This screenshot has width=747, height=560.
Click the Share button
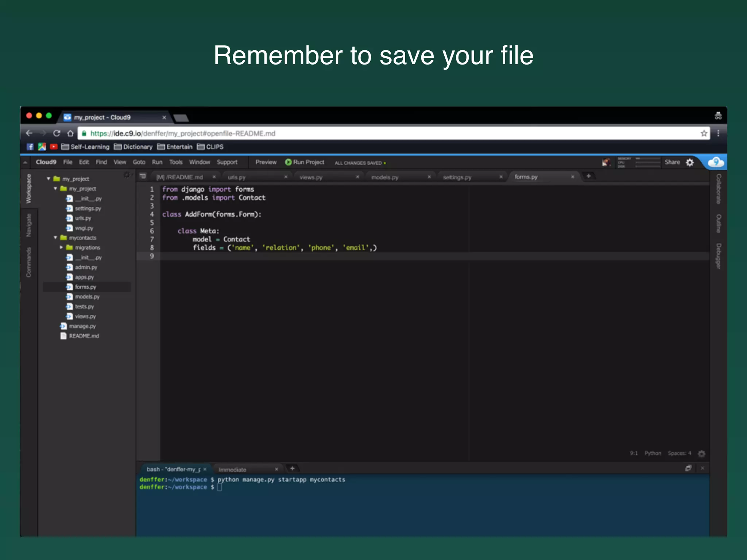(672, 162)
